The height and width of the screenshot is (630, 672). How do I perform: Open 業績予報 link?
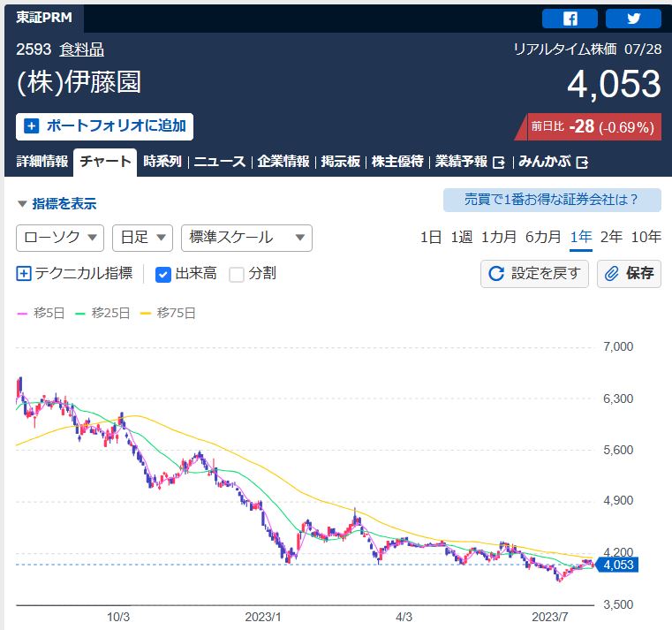(x=461, y=162)
